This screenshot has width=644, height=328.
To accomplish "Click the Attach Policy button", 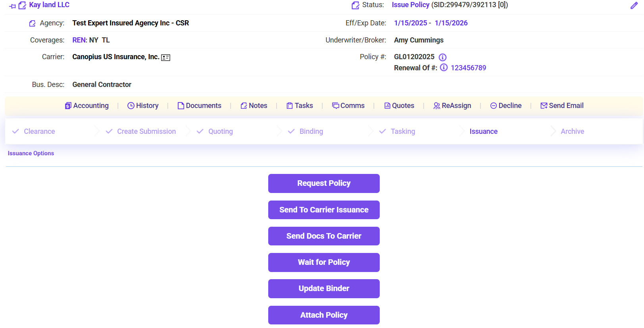I will point(324,315).
